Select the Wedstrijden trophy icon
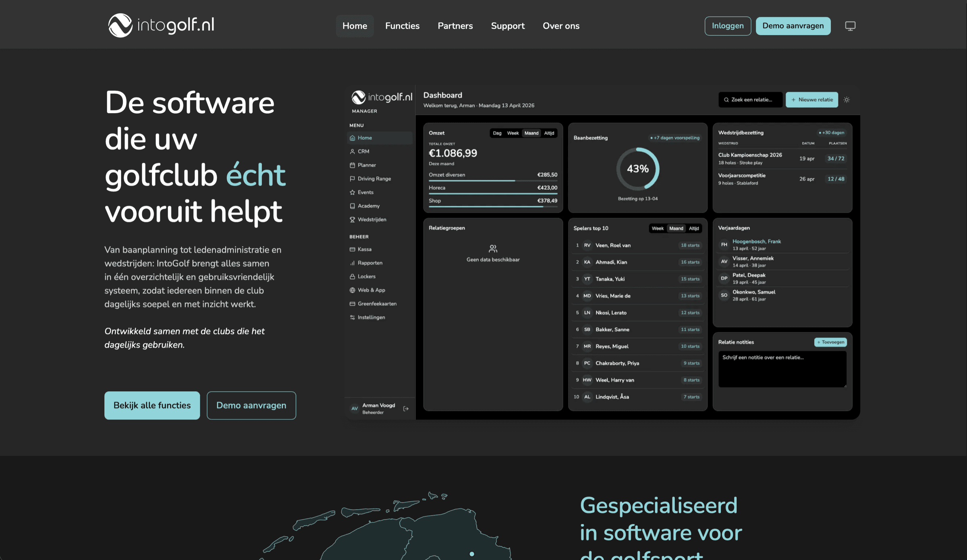Image resolution: width=967 pixels, height=560 pixels. 352,220
